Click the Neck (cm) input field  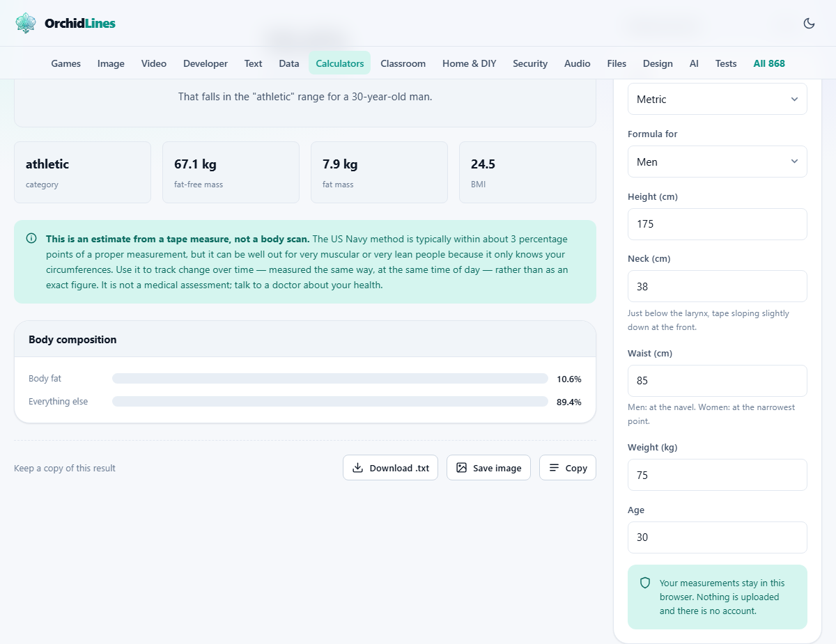tap(718, 286)
